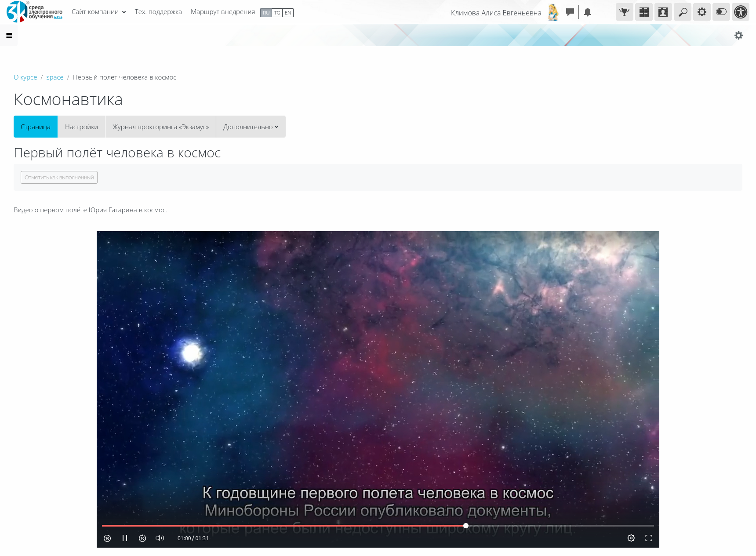Enter video fullscreen mode
The image size is (756, 556).
[x=649, y=538]
